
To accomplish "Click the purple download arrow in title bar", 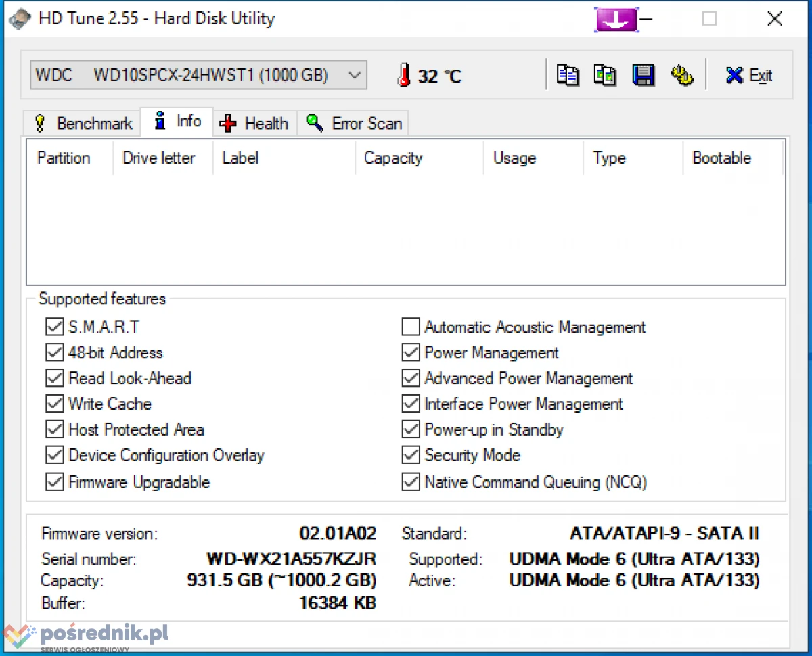I will (616, 20).
